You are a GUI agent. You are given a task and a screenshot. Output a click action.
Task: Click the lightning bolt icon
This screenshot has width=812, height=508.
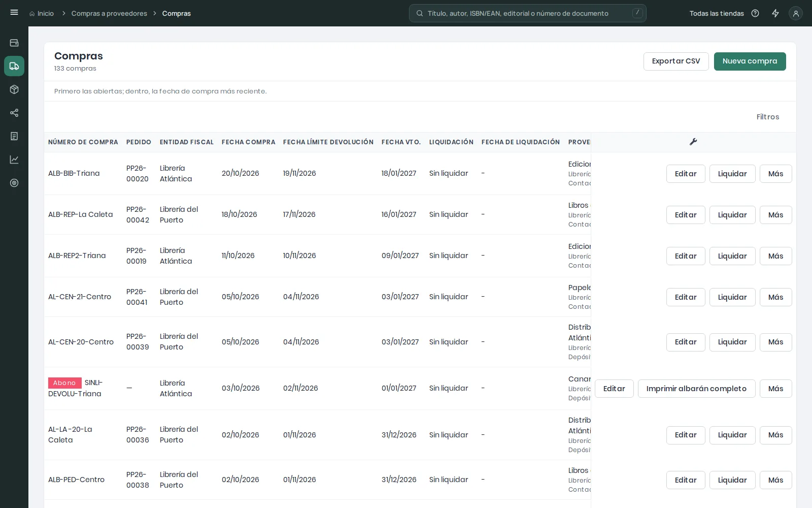(x=775, y=13)
